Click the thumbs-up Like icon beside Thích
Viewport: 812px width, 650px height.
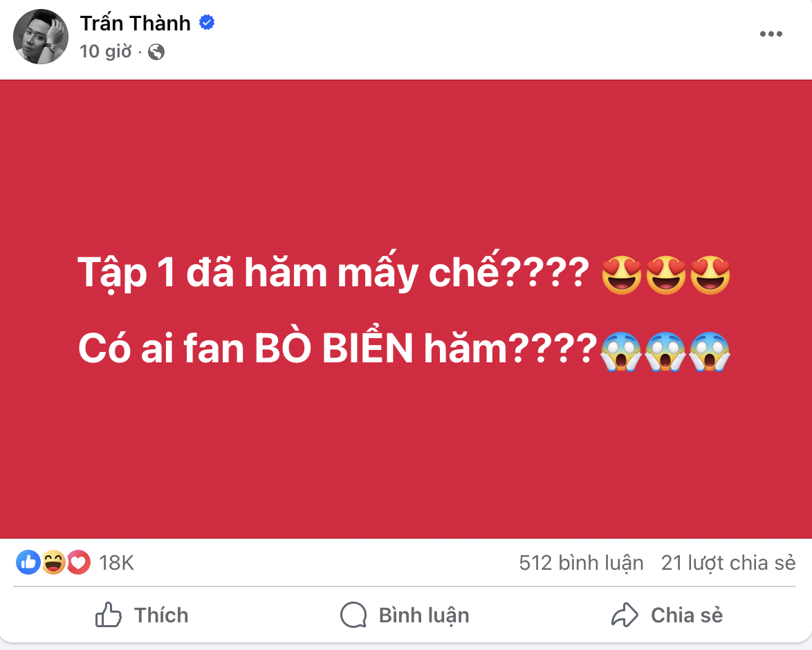point(107,615)
